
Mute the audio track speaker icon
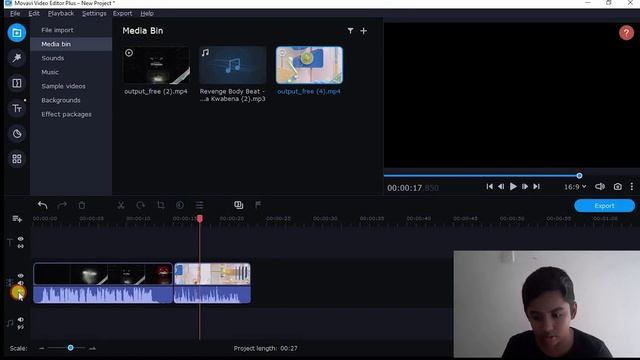[20, 320]
